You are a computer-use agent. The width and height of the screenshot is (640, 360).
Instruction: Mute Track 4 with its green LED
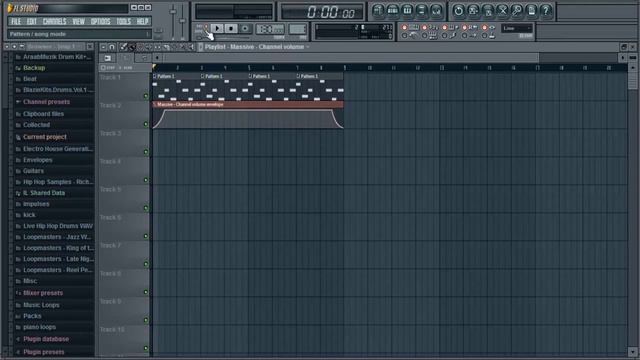coord(146,180)
